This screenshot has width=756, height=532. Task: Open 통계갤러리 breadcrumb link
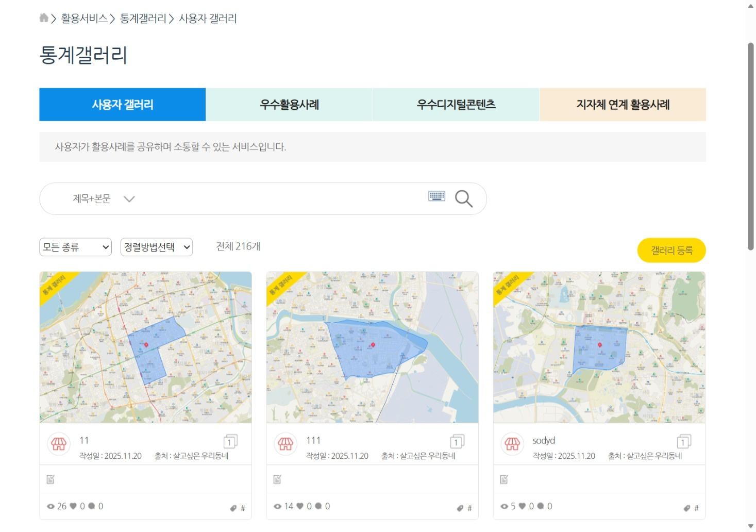click(x=143, y=19)
